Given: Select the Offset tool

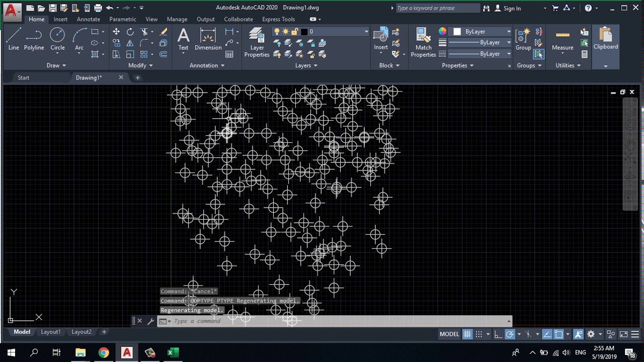Looking at the screenshot, I should point(164,54).
